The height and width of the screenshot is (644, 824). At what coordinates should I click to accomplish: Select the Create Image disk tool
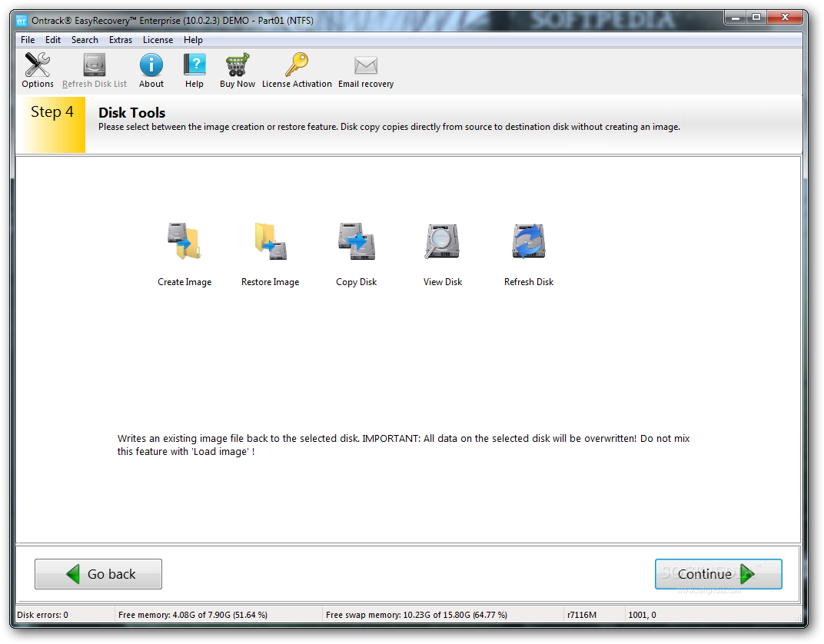coord(184,254)
